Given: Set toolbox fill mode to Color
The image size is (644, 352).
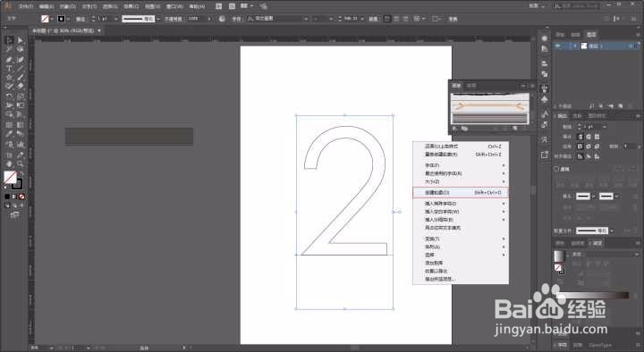Looking at the screenshot, I should coord(7,197).
